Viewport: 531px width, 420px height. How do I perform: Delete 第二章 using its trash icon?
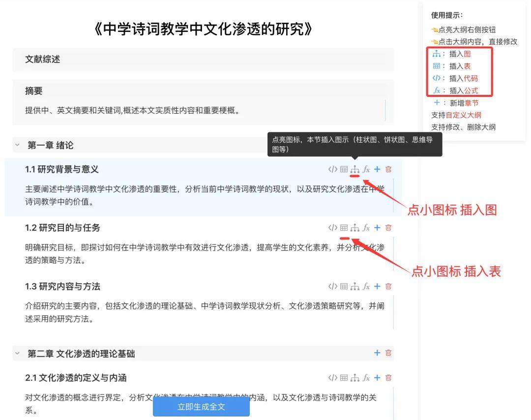pyautogui.click(x=388, y=353)
